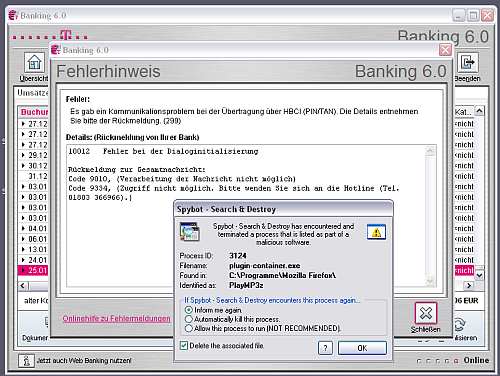
Task: Toggle 'Delete the associated file' checkbox
Action: click(184, 346)
